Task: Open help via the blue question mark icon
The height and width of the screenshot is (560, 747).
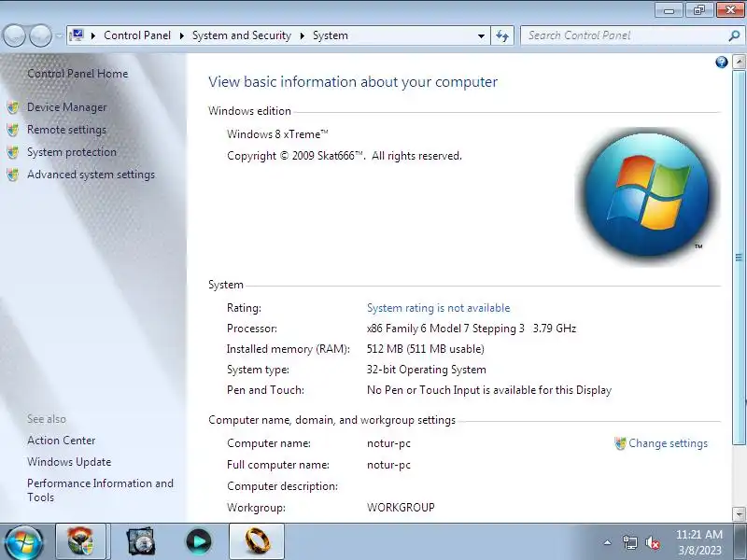Action: (721, 63)
